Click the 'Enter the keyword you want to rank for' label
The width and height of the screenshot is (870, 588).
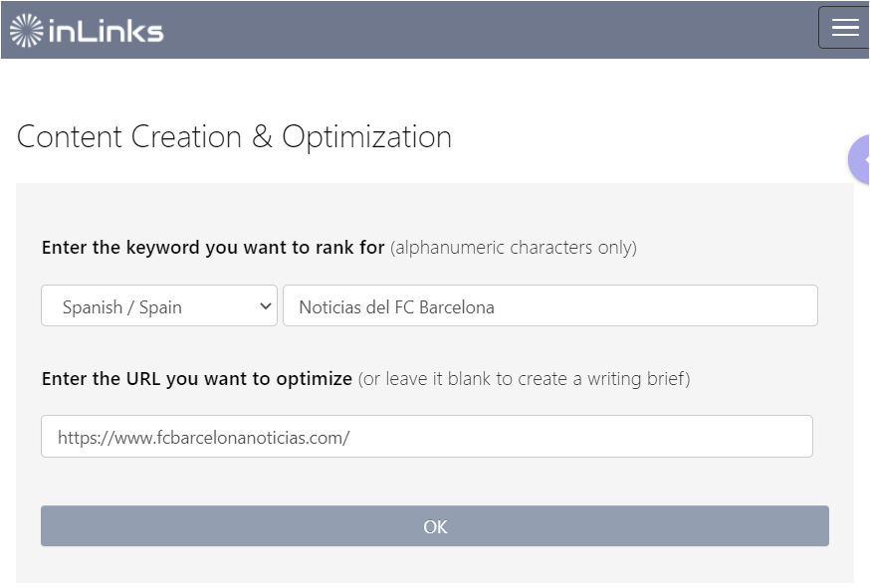coord(213,248)
